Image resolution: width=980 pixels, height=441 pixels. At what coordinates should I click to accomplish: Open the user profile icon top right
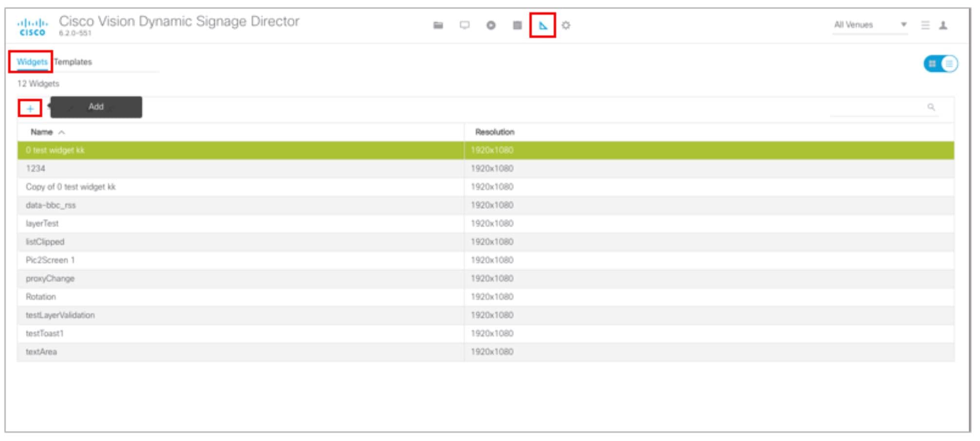944,24
